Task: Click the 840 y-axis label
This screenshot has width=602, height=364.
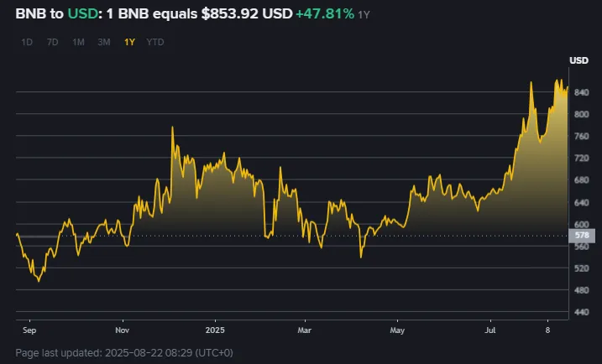Action: [581, 92]
